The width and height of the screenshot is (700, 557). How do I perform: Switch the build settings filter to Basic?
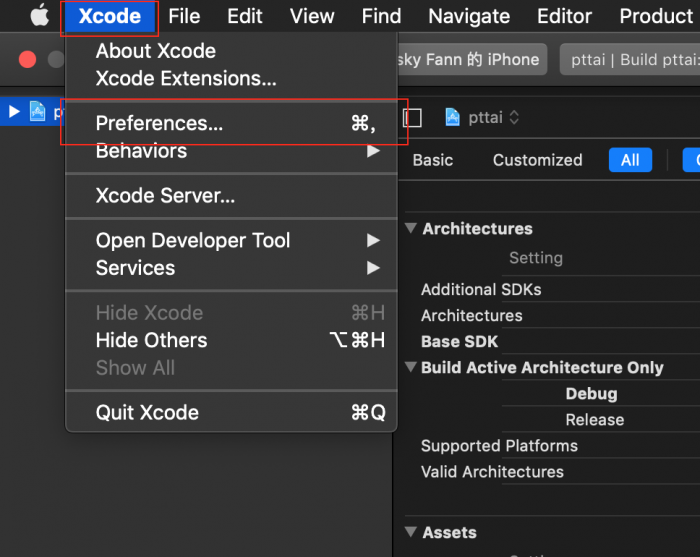(432, 160)
